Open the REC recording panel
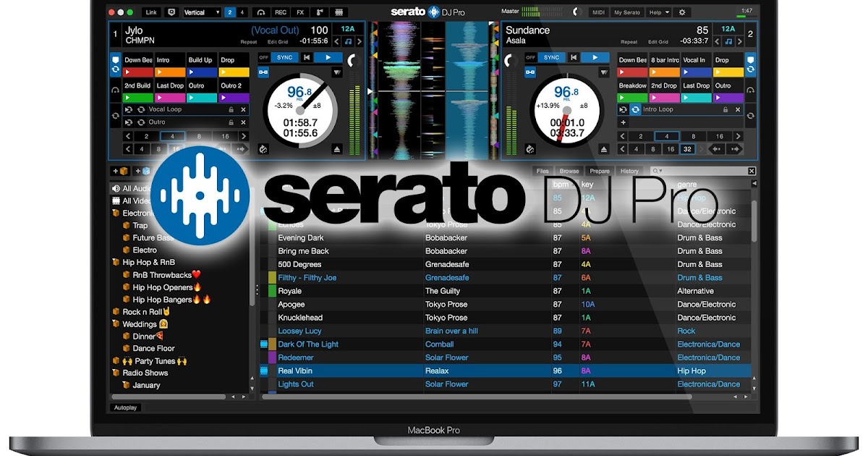 click(281, 12)
